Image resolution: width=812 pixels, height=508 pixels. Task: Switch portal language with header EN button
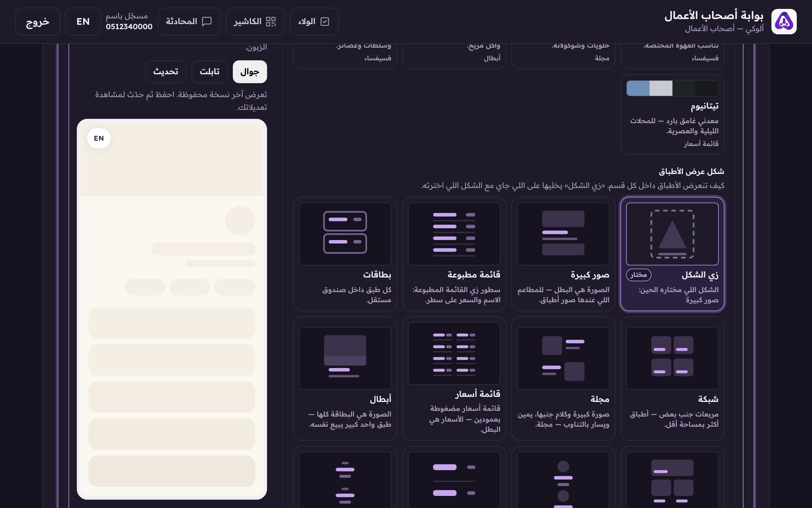point(83,22)
